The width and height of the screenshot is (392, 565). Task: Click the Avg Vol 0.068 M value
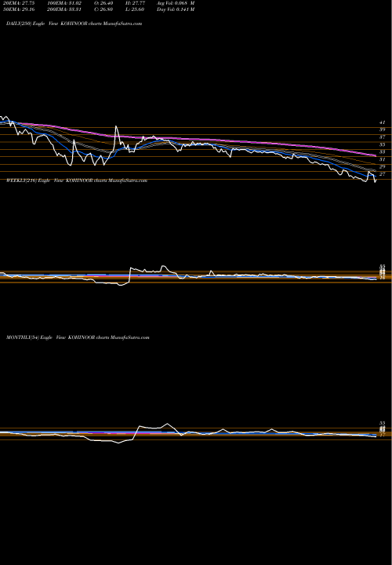(x=176, y=2)
